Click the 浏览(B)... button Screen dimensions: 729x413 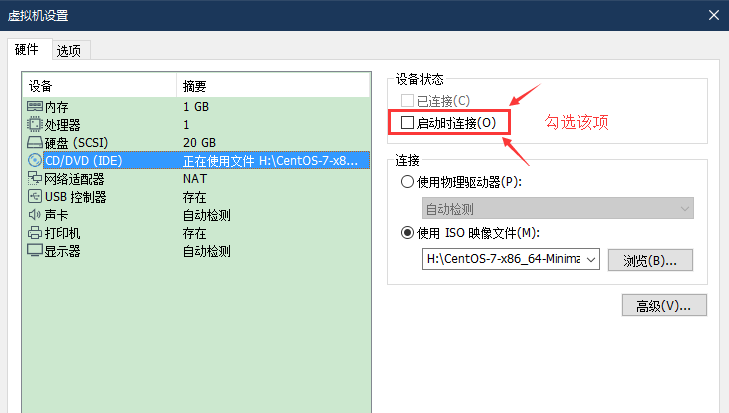click(x=650, y=260)
